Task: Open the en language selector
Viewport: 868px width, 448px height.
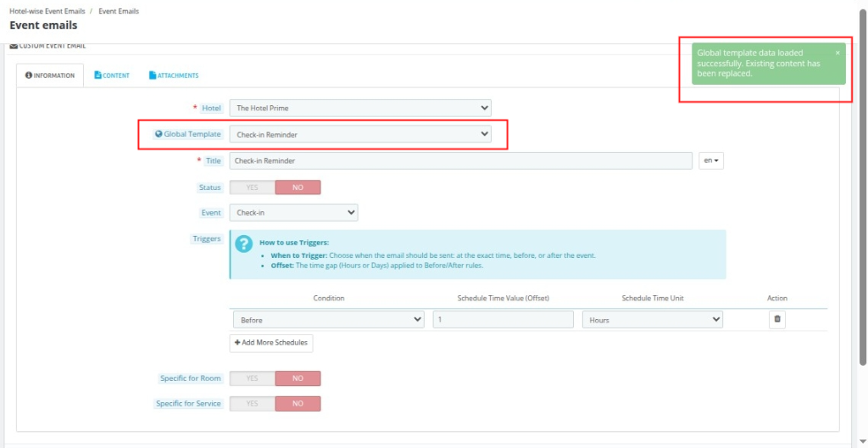Action: (x=710, y=160)
